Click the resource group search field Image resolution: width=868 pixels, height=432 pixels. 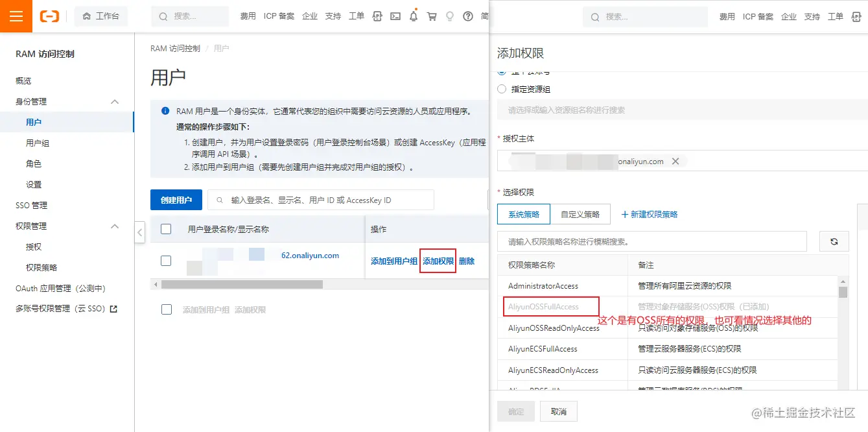click(682, 110)
